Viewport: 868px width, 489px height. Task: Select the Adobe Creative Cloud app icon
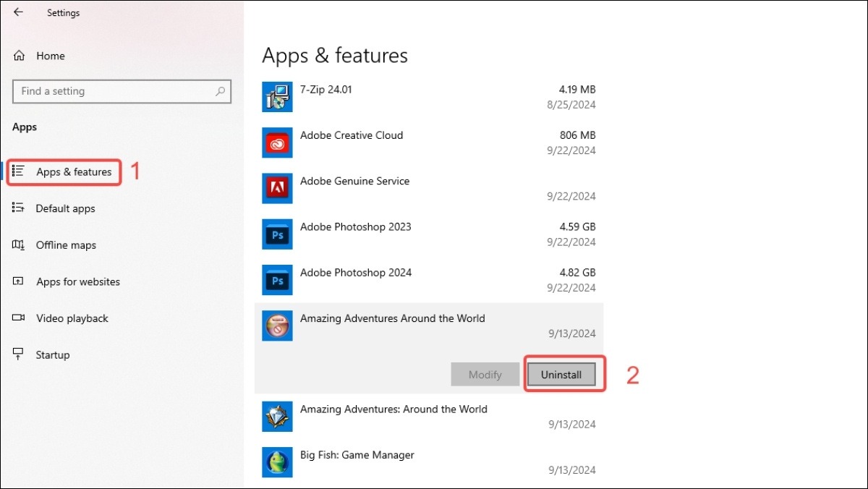point(277,143)
